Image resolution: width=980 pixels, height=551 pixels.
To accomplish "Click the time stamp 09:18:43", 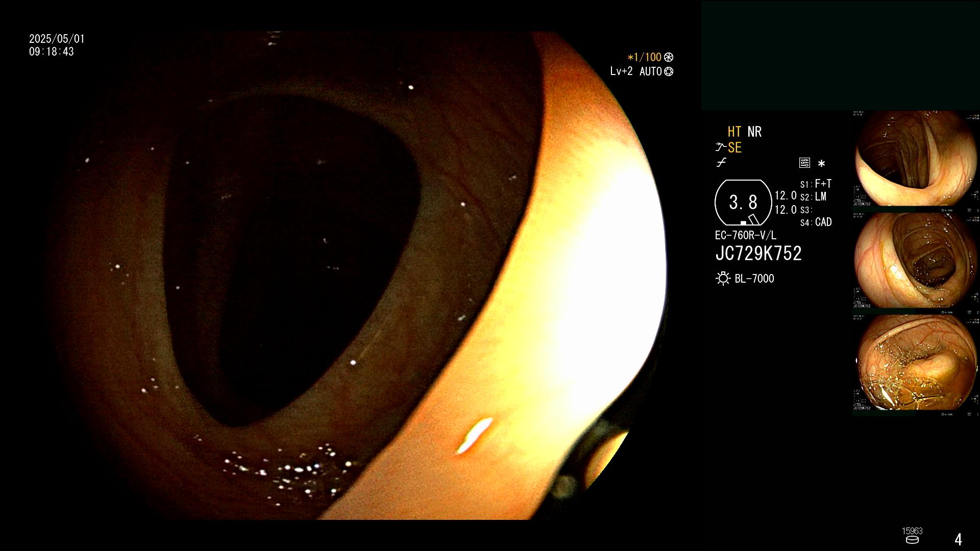I will (x=52, y=52).
